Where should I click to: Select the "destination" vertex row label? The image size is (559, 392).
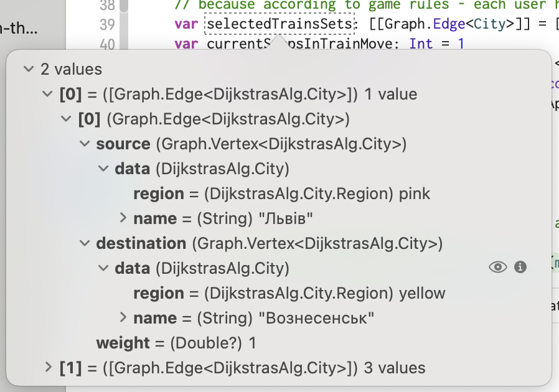click(141, 243)
